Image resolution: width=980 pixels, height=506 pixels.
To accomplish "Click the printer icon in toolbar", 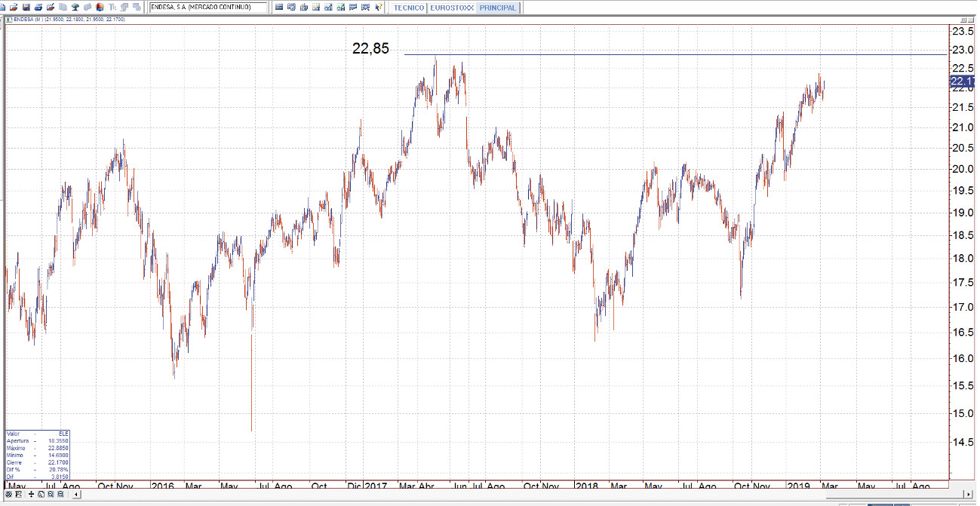I will tap(38, 7).
